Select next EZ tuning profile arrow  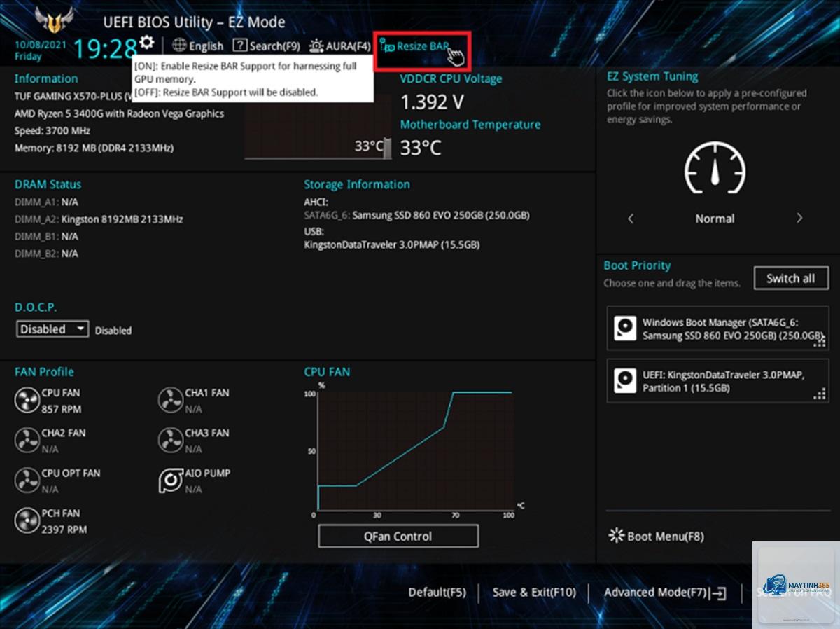(x=799, y=219)
